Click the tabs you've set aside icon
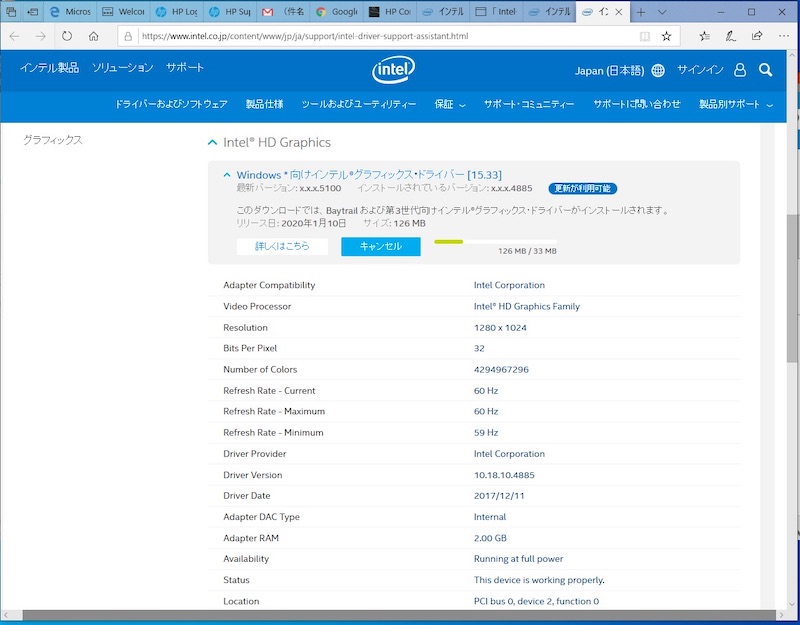 [11, 12]
